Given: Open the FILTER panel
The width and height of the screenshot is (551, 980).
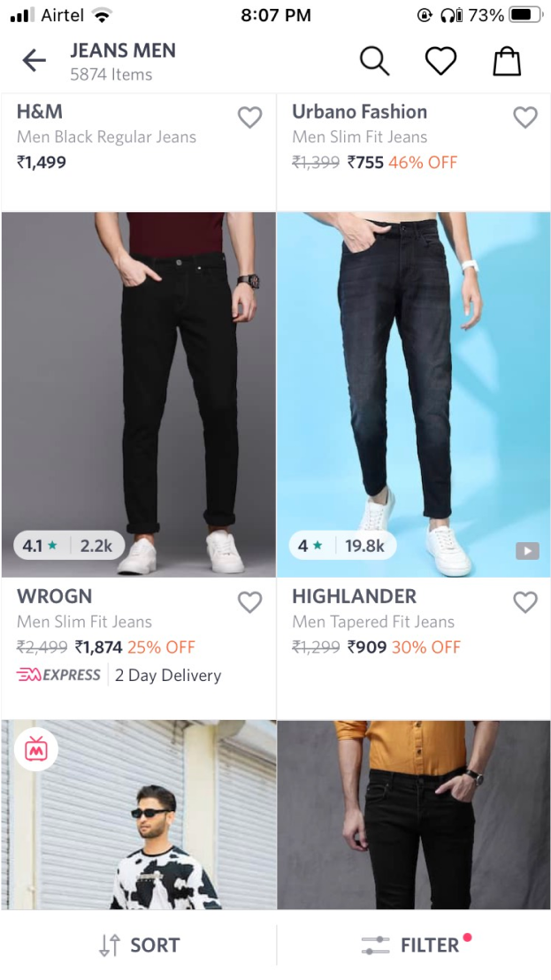Looking at the screenshot, I should coord(414,945).
